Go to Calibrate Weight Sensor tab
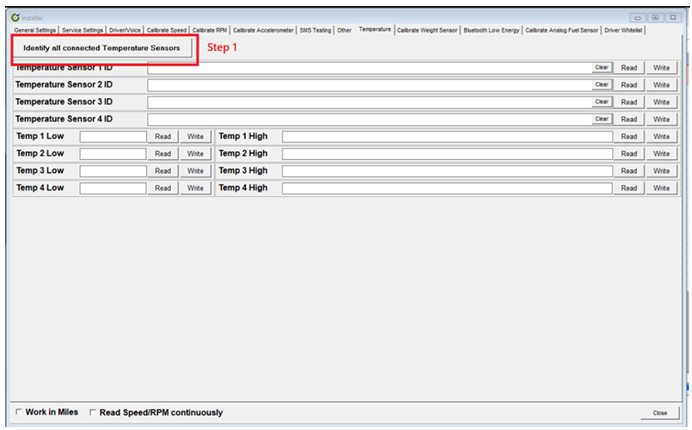This screenshot has width=692, height=430. coord(427,30)
